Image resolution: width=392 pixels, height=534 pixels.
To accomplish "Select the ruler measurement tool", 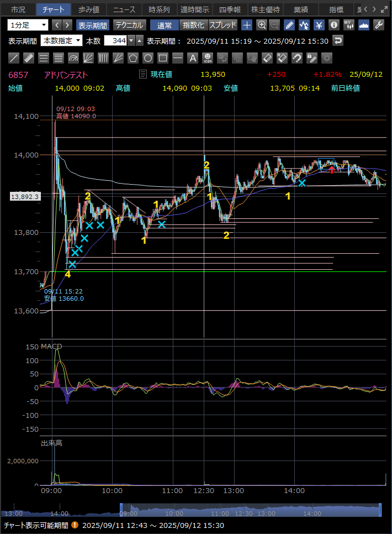I will coord(29,58).
